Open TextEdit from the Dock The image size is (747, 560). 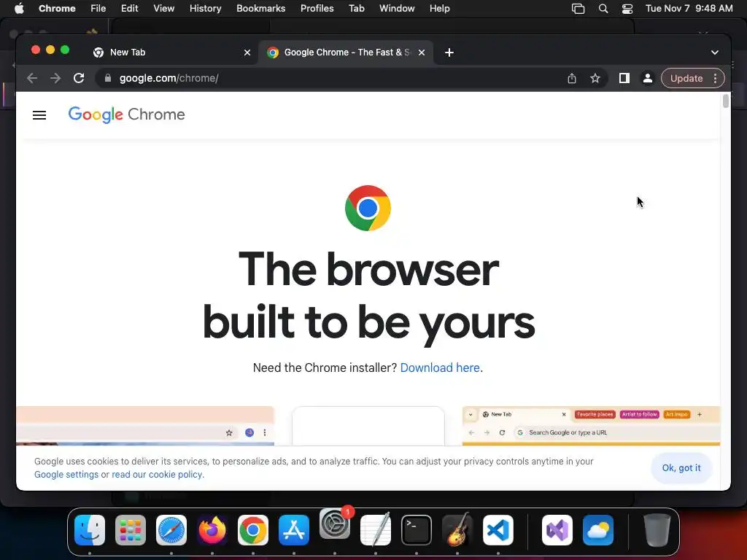click(376, 529)
